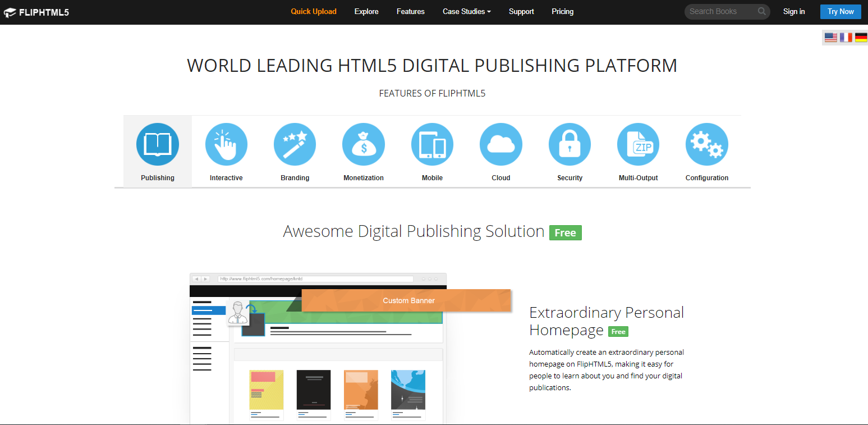The height and width of the screenshot is (425, 868).
Task: Click the orange book cover thumbnail
Action: tap(361, 390)
